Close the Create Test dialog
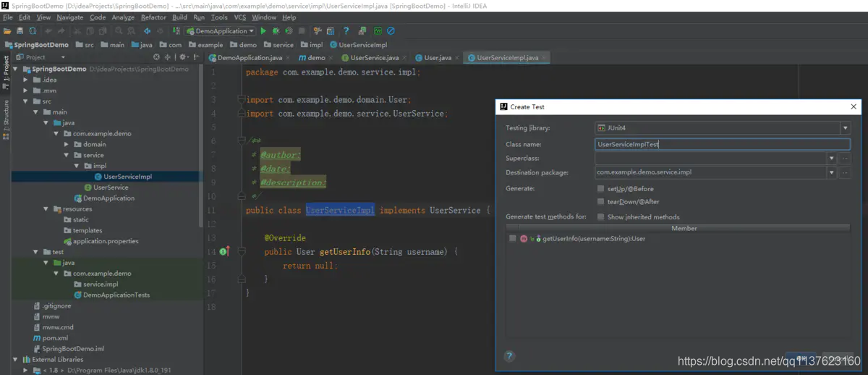This screenshot has height=375, width=868. pos(854,106)
